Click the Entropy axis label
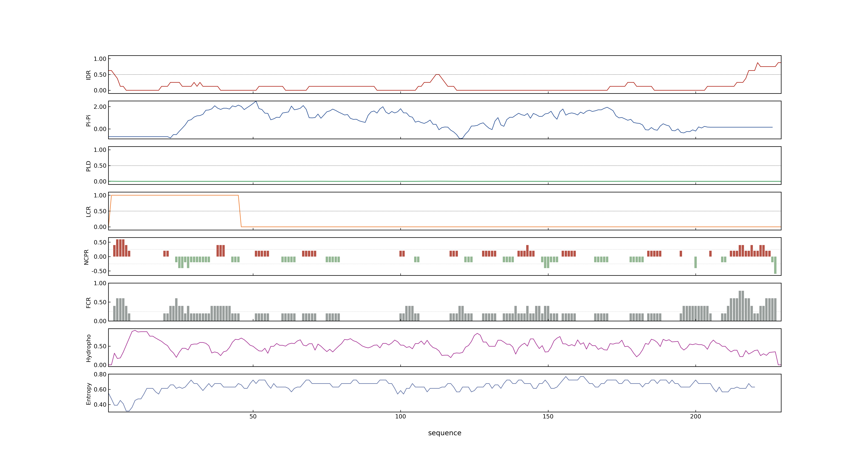Image resolution: width=868 pixels, height=463 pixels. (x=88, y=393)
